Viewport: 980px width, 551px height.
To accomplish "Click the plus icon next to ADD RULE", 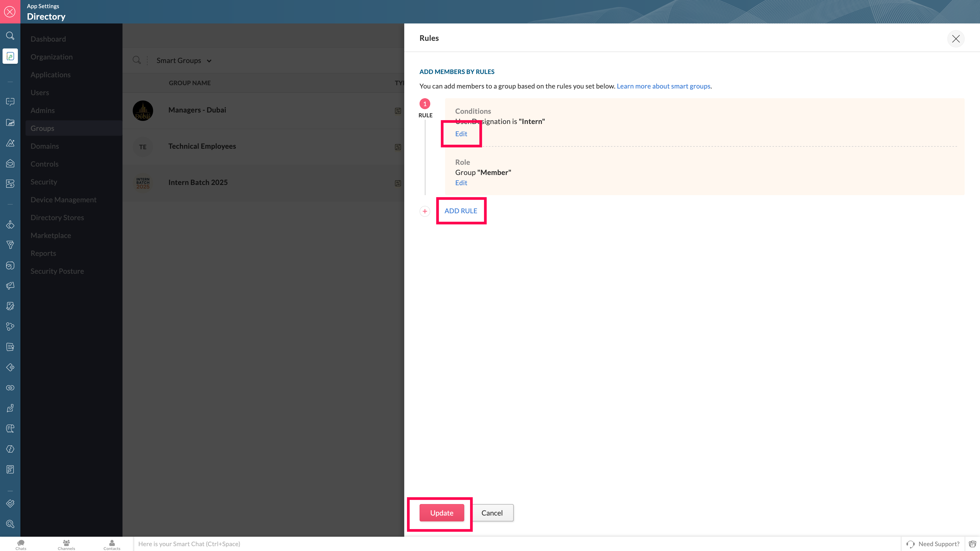I will tap(425, 211).
